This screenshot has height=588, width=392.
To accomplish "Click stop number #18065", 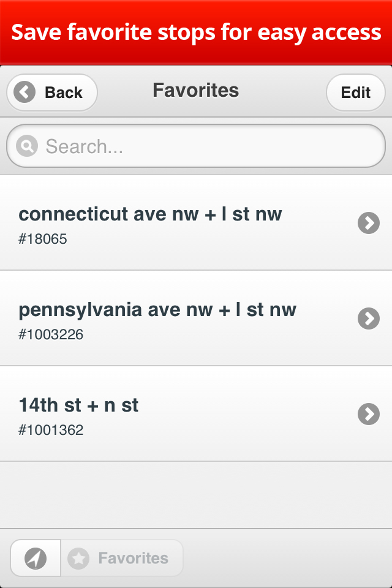I will [43, 239].
